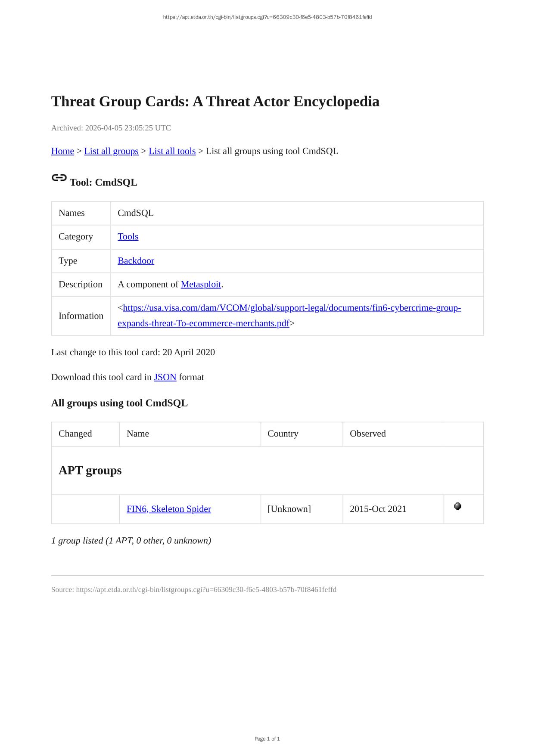Click the Observed column header

coord(367,434)
